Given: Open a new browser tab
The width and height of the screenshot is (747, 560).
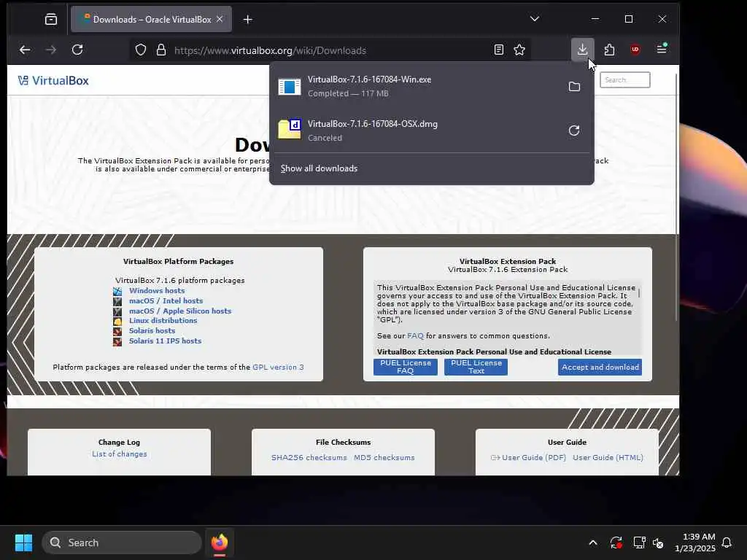Looking at the screenshot, I should 248,20.
